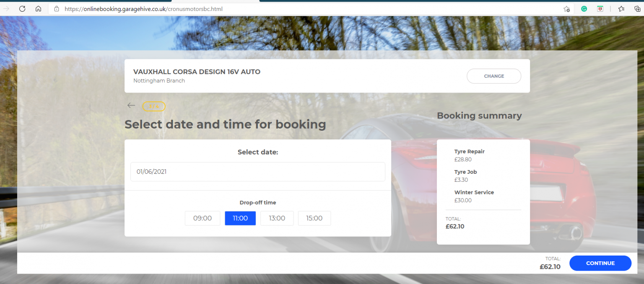Click CONTINUE to proceed with booking
This screenshot has height=284, width=644.
tap(600, 263)
